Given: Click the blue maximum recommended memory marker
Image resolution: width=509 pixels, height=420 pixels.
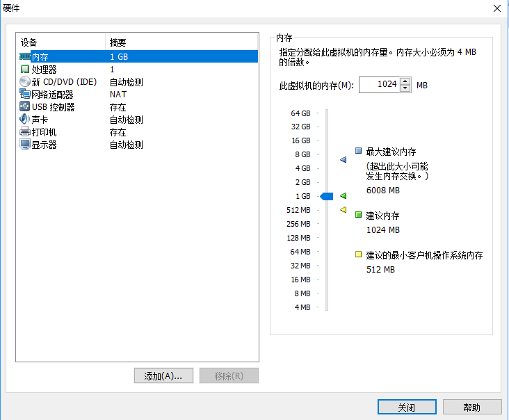Looking at the screenshot, I should point(343,159).
